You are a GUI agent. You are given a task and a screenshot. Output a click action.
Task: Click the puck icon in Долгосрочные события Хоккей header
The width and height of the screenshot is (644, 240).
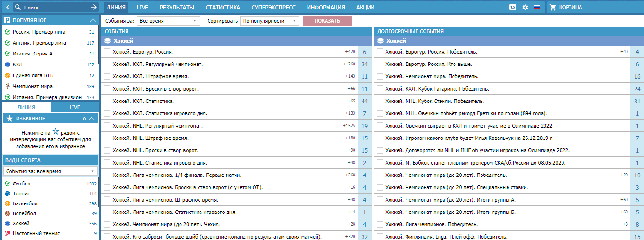tap(381, 41)
